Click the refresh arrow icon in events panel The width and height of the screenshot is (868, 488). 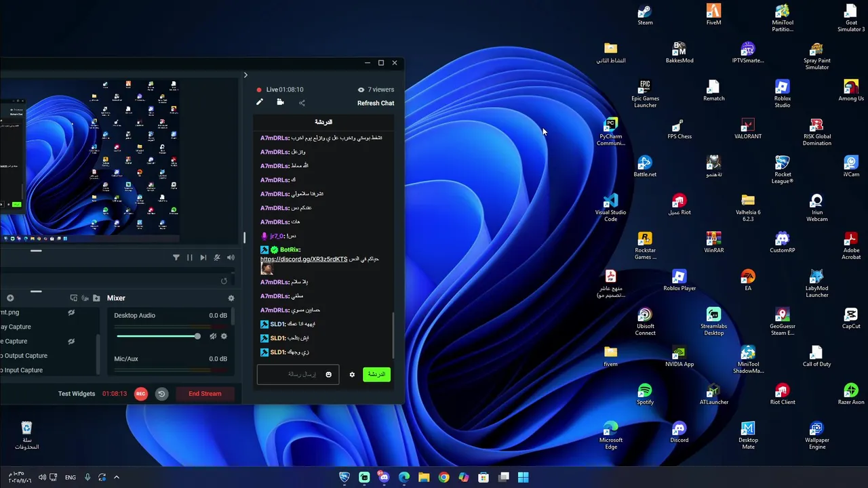pos(224,281)
